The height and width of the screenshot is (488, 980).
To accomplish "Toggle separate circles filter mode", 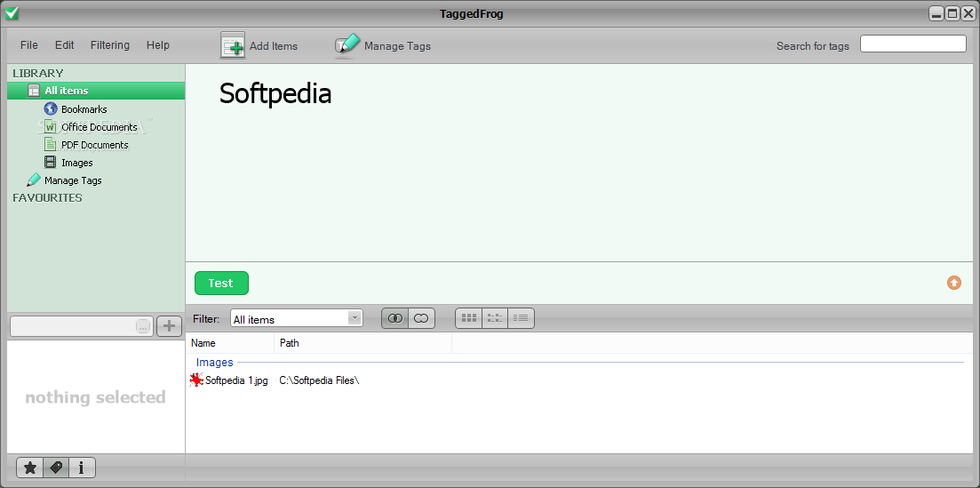I will coord(421,318).
